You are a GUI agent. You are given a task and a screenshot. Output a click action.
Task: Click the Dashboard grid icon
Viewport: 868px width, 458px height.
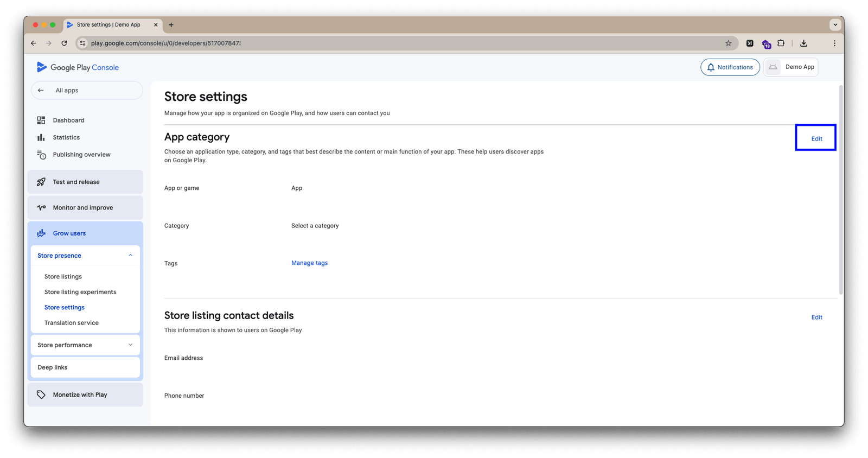[41, 120]
